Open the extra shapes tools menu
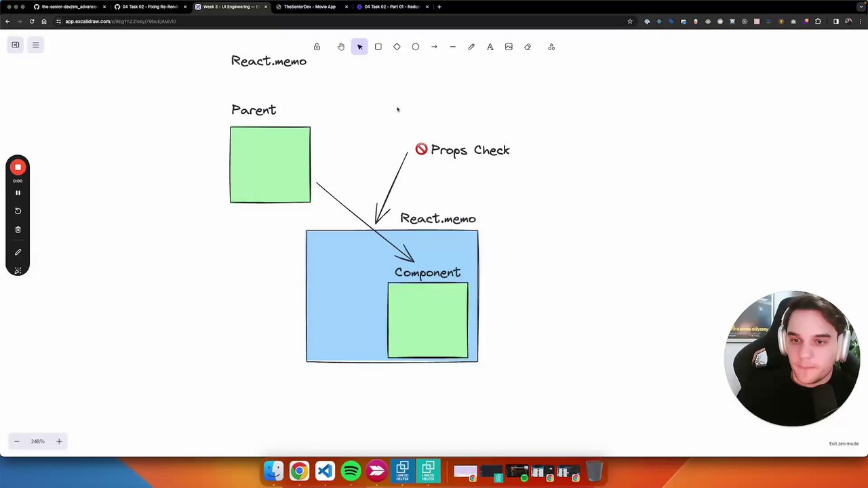 pos(551,47)
